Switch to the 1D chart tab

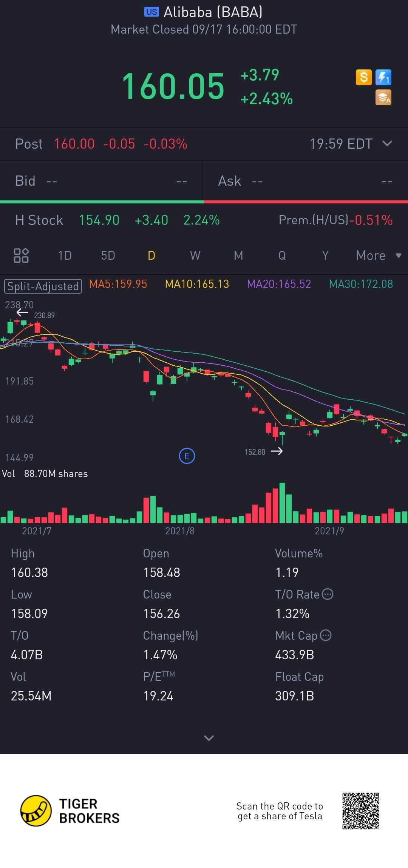pos(65,255)
